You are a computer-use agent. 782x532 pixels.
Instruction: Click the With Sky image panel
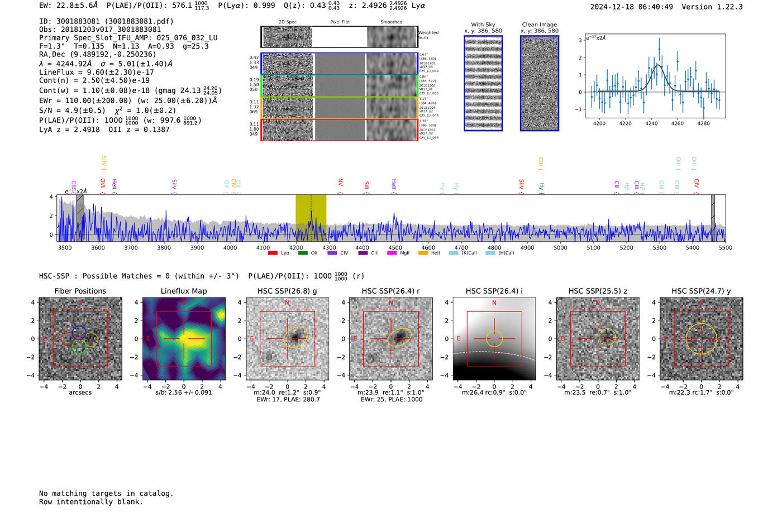pyautogui.click(x=483, y=83)
